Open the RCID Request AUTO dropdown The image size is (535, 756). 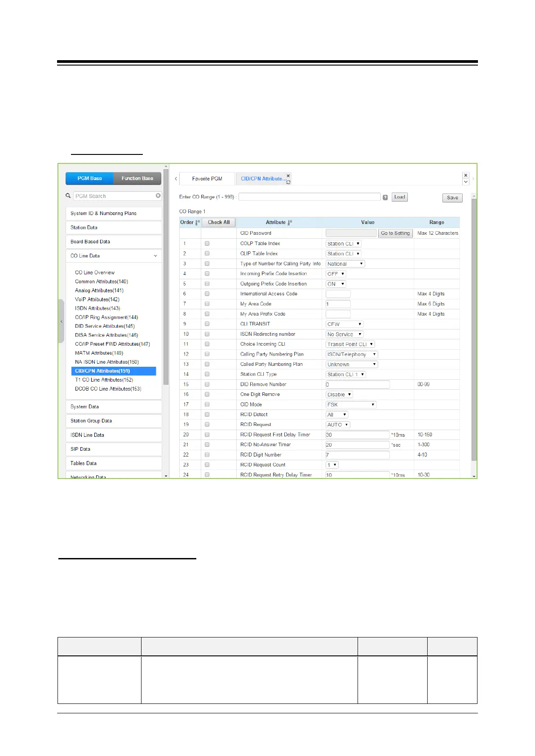pos(338,425)
